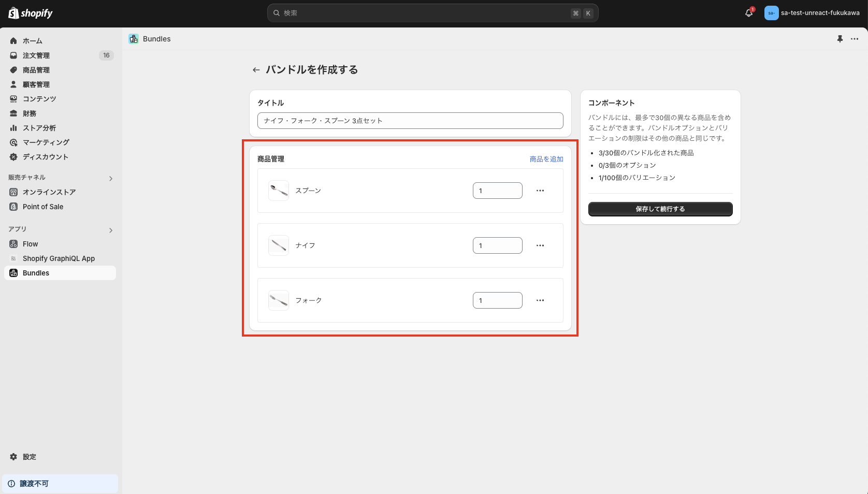Screen dimensions: 868x494
Task: Select the ディスカウント sidebar icon
Action: pyautogui.click(x=13, y=157)
